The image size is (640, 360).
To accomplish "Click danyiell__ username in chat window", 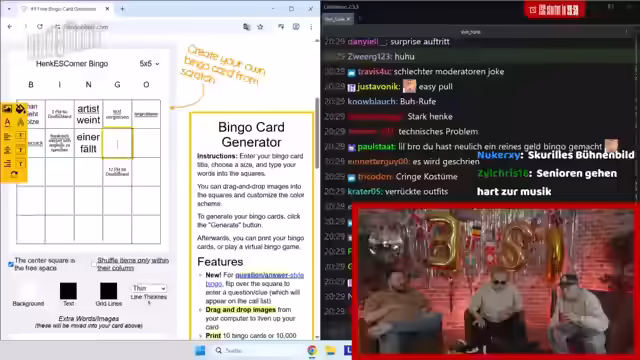I will point(367,42).
